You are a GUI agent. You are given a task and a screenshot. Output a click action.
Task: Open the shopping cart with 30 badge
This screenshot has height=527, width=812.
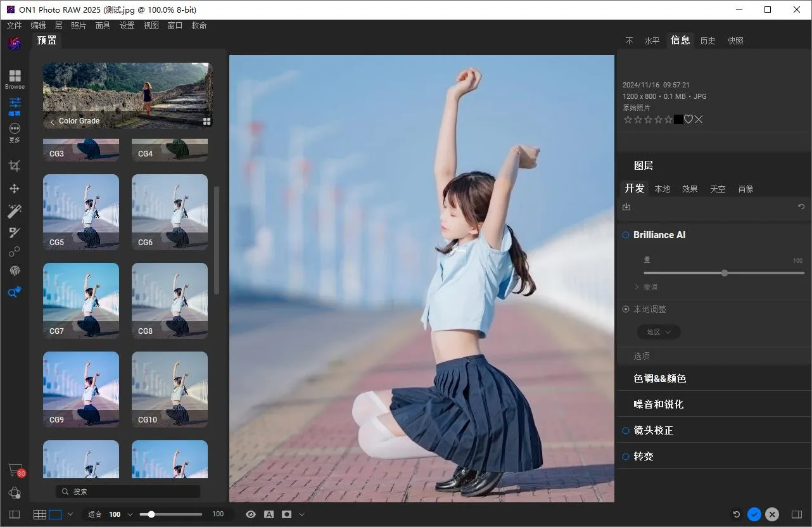pos(15,470)
